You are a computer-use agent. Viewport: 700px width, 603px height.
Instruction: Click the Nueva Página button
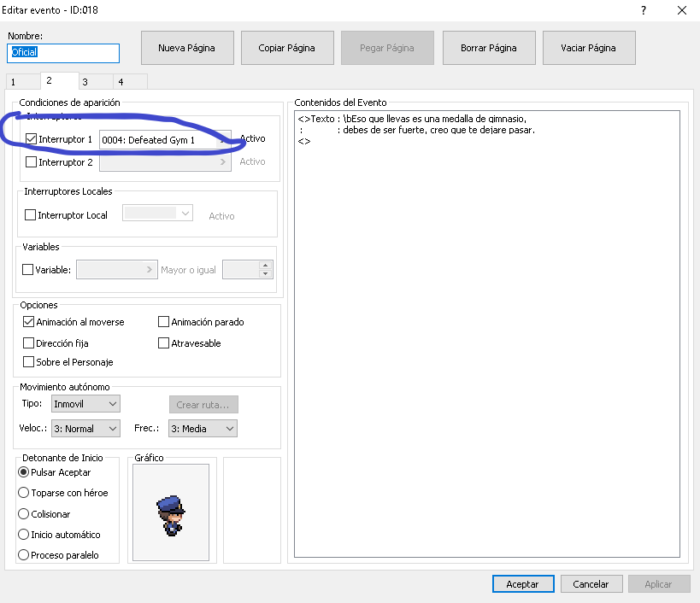[186, 48]
